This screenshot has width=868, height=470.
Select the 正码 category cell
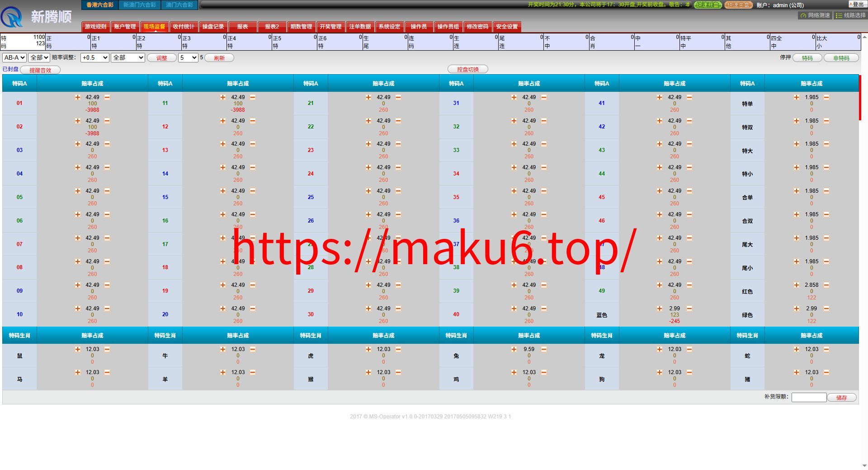point(68,42)
